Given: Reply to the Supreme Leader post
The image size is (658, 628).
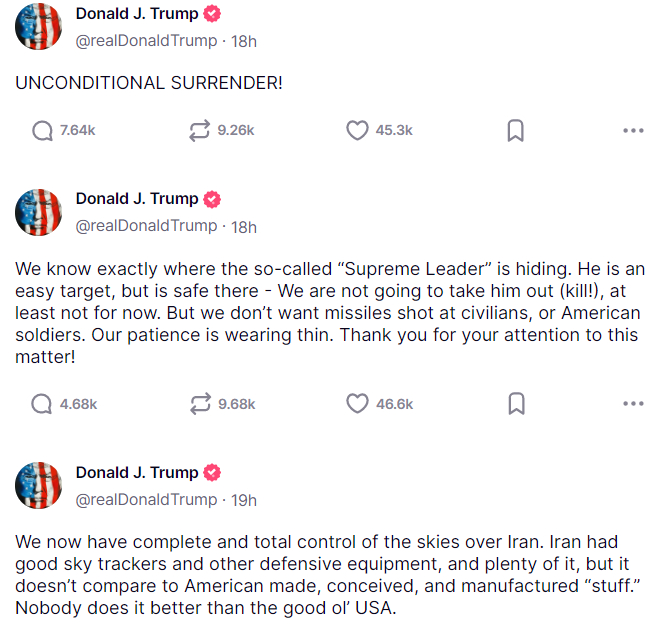Looking at the screenshot, I should [42, 404].
